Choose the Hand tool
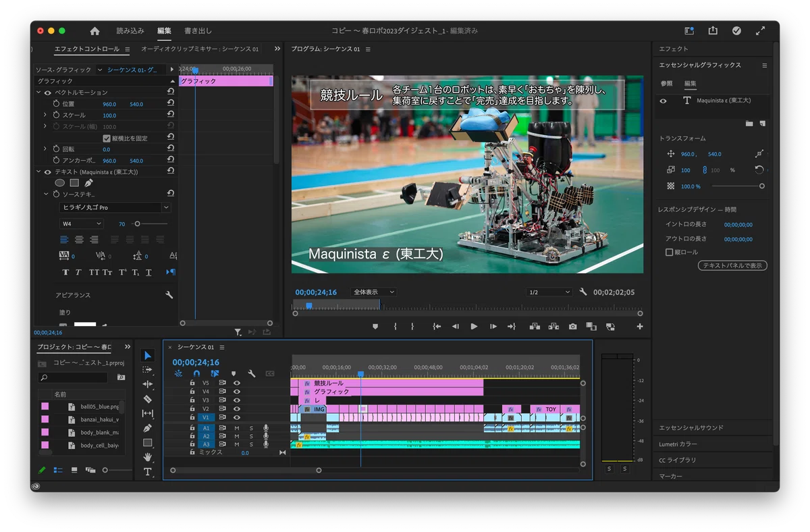The image size is (810, 532). tap(148, 457)
